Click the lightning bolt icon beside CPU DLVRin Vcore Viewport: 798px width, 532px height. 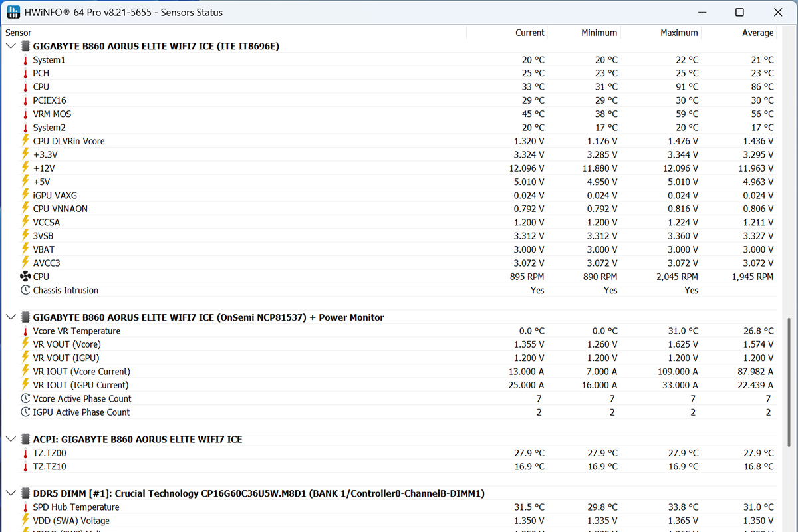pos(26,141)
